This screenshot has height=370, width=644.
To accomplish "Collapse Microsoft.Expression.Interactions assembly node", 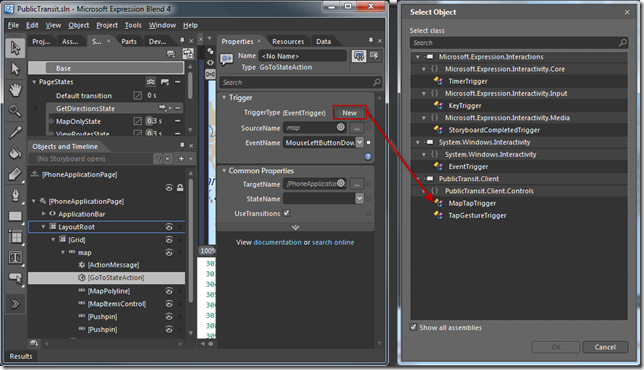I will (x=418, y=57).
